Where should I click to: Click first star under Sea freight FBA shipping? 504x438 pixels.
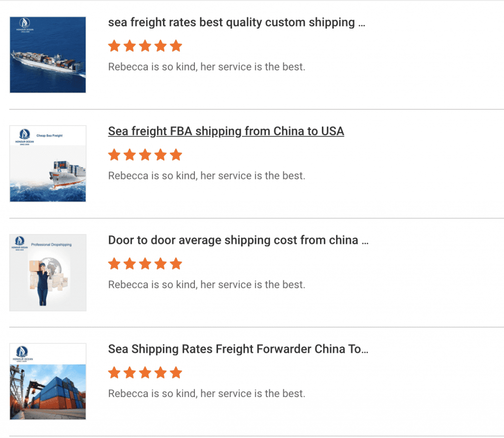114,155
